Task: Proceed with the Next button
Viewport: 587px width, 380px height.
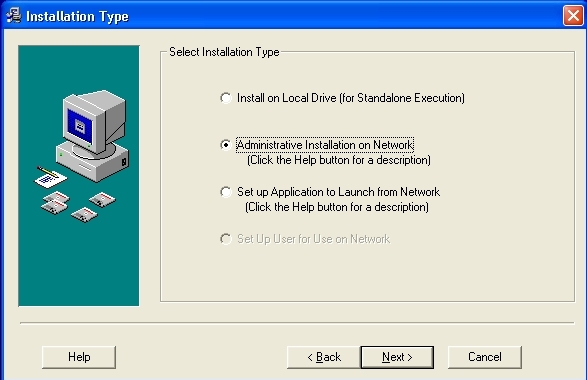Action: point(397,357)
